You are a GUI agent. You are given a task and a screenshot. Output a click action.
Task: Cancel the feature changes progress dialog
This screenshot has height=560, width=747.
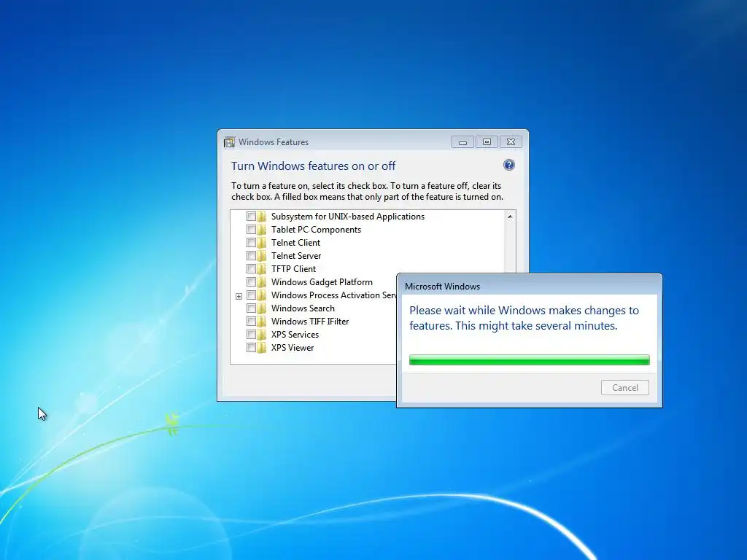pos(625,388)
